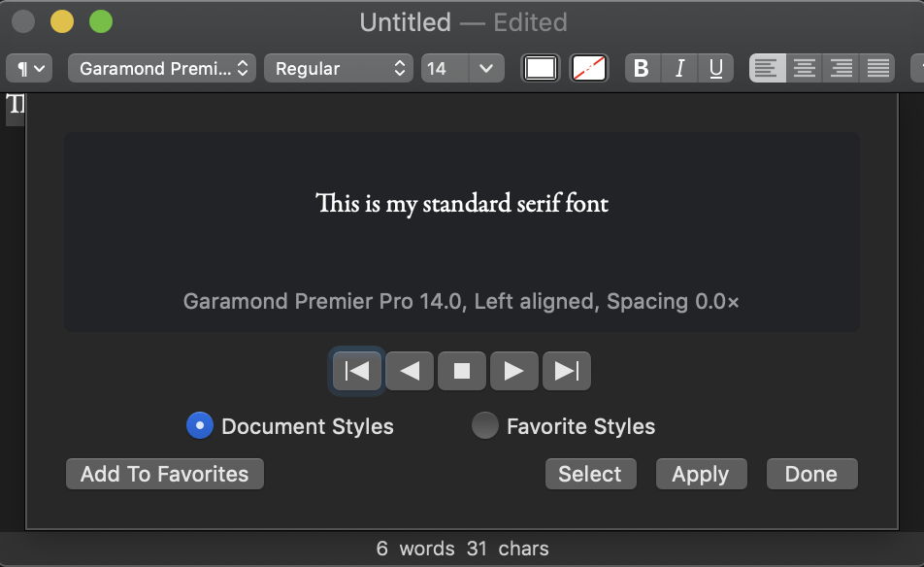The image size is (924, 567).
Task: Justify the text alignment
Action: point(877,68)
